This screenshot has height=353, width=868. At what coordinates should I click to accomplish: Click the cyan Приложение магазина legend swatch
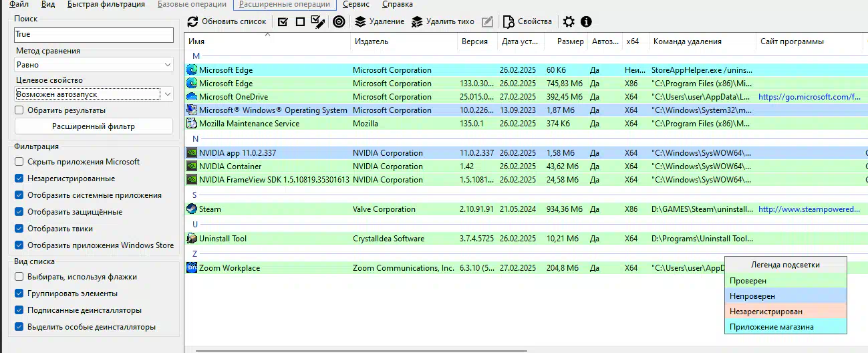786,326
